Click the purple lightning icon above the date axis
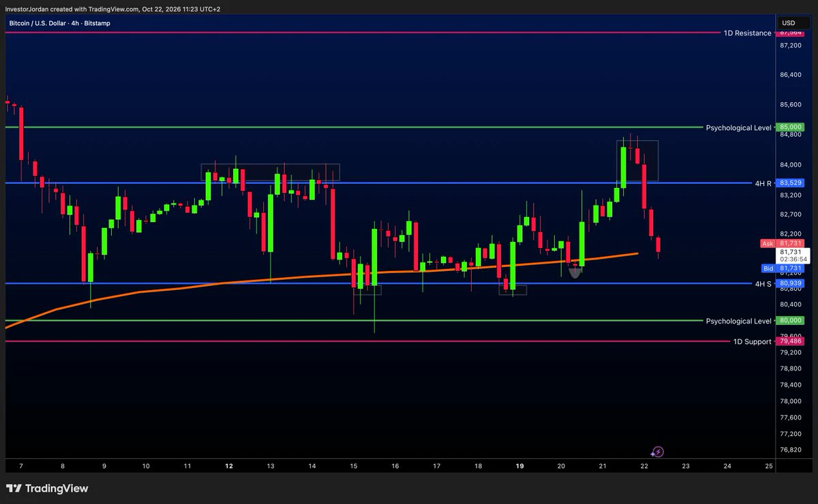This screenshot has height=504, width=818. pyautogui.click(x=657, y=452)
